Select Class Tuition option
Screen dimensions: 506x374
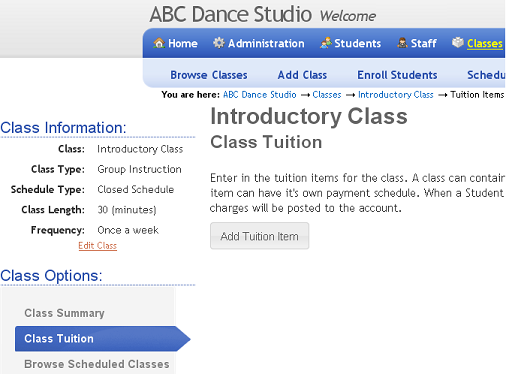tap(102, 339)
